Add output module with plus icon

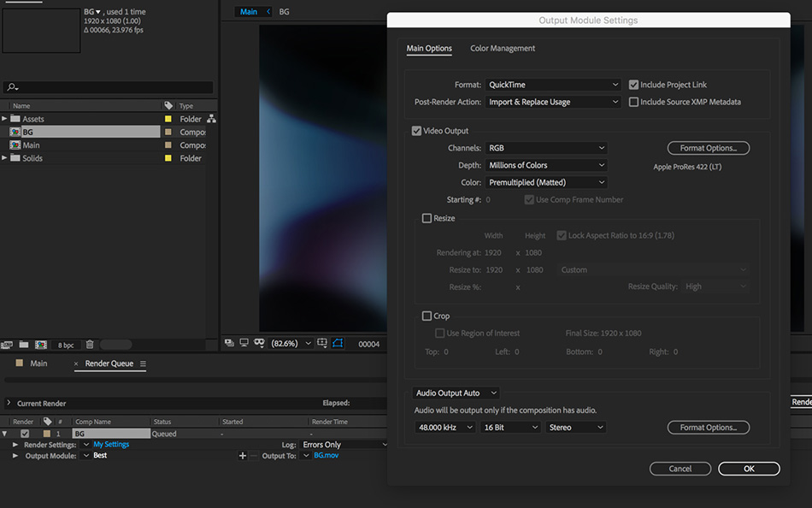coord(243,456)
